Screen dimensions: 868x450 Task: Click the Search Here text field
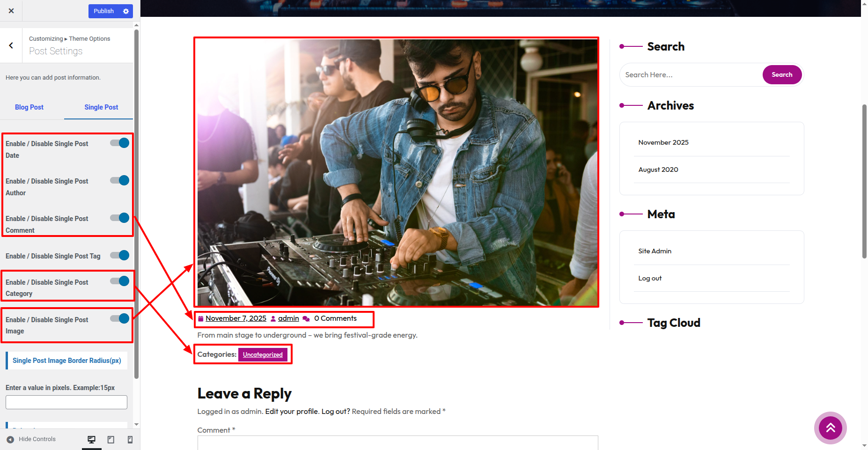pyautogui.click(x=691, y=75)
